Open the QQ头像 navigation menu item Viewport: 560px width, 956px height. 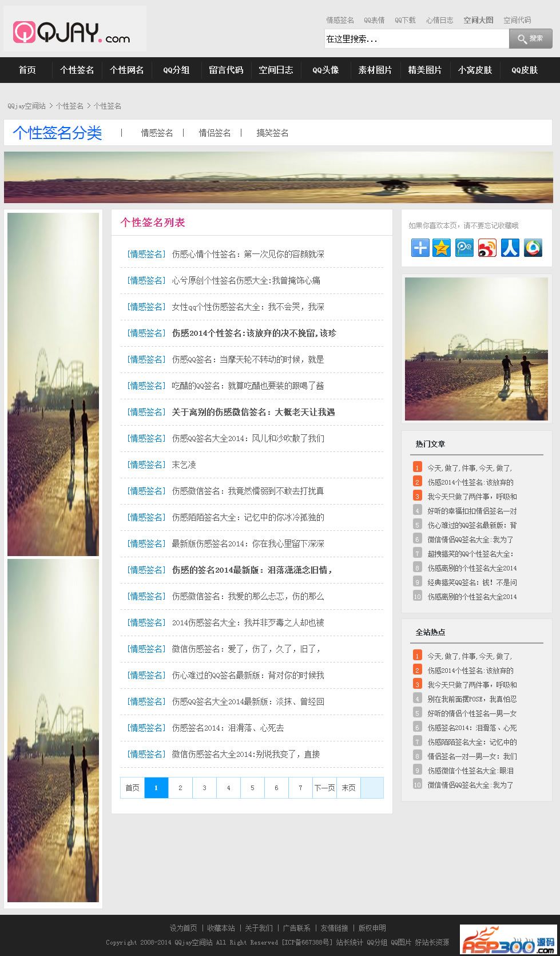(325, 70)
